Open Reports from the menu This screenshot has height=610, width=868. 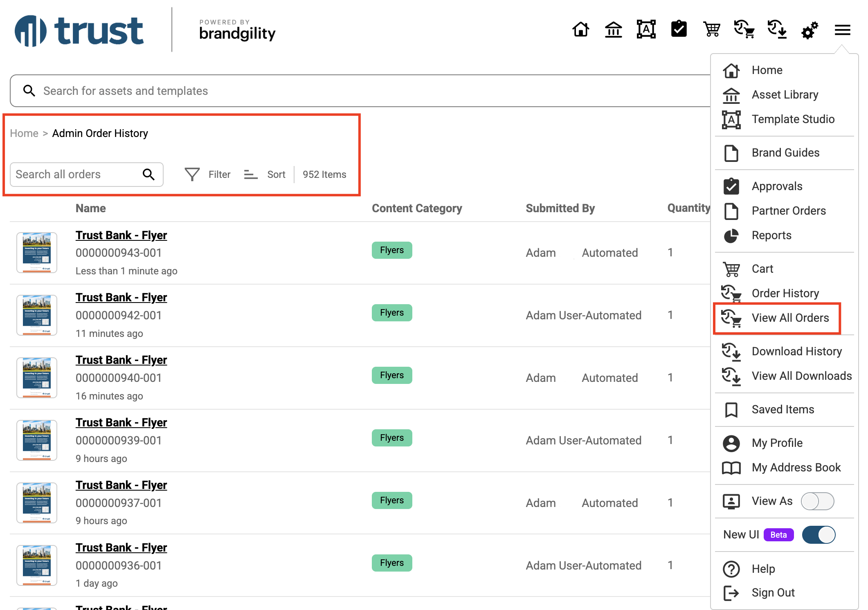coord(771,235)
